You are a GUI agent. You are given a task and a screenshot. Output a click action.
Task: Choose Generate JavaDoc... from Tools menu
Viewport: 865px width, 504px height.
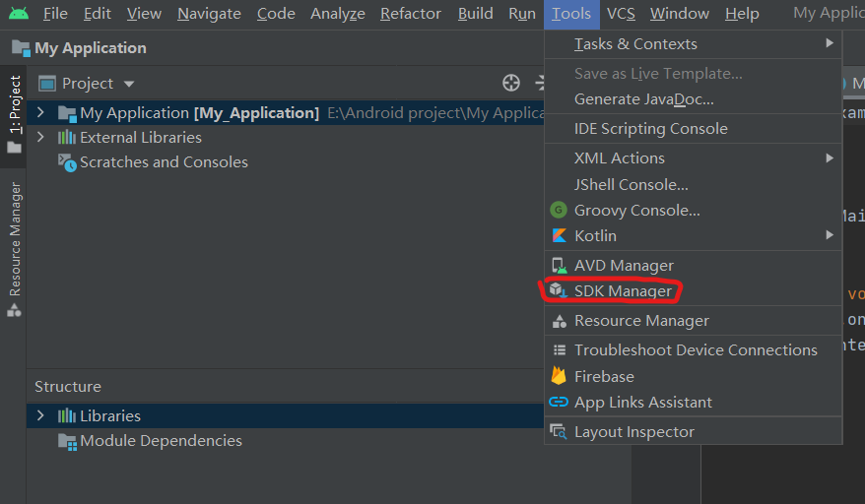[694, 99]
